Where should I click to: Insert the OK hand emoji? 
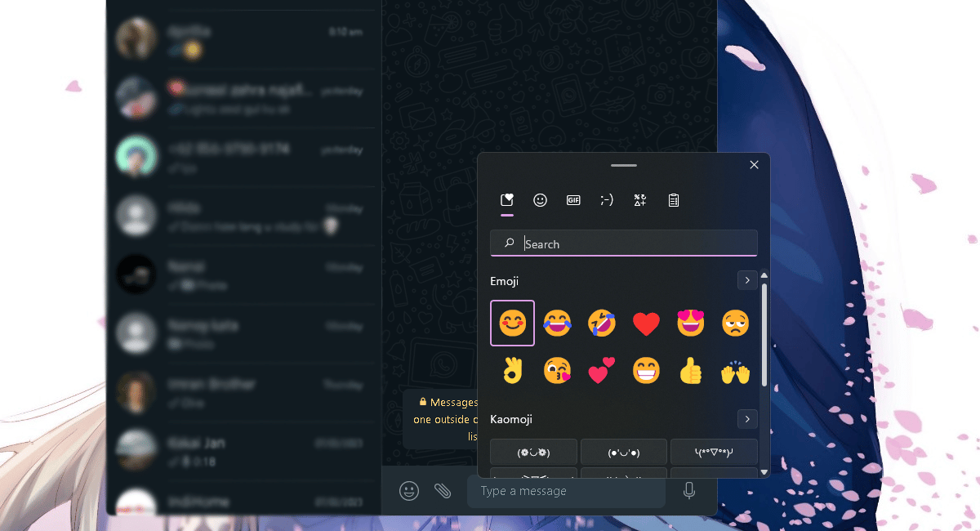click(512, 371)
